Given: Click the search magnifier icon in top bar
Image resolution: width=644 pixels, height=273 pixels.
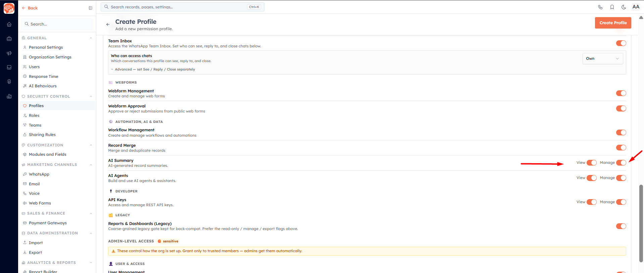Looking at the screenshot, I should click(x=106, y=7).
